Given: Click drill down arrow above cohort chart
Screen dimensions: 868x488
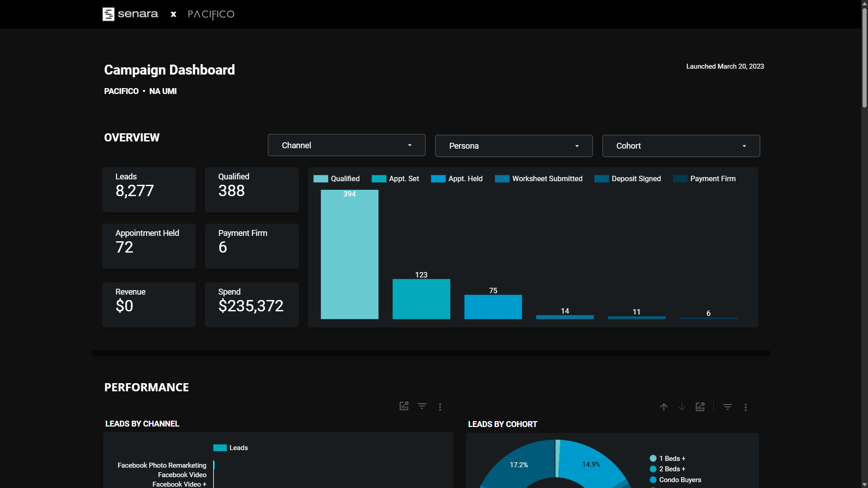Looking at the screenshot, I should pos(682,407).
